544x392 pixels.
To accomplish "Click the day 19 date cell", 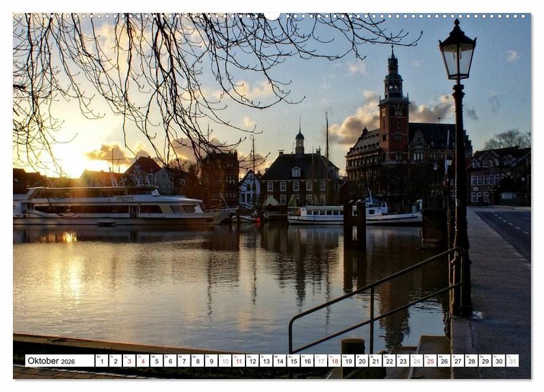I will point(348,361).
